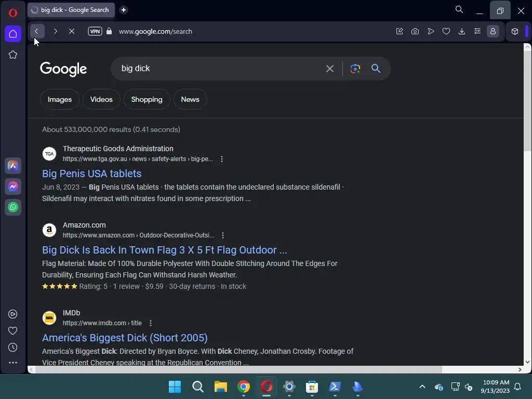Click the Therapeutic Goods Administration site name
532x399 pixels.
point(118,149)
